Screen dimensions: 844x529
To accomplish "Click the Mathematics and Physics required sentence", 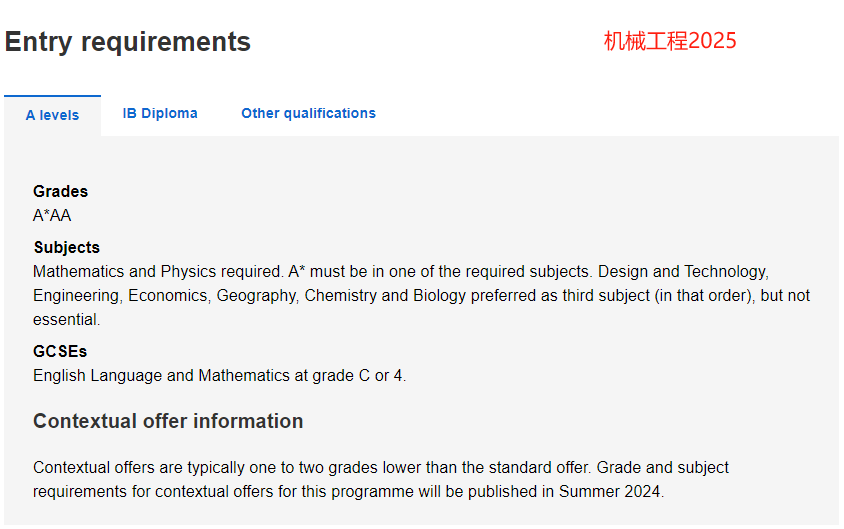I will [x=158, y=271].
